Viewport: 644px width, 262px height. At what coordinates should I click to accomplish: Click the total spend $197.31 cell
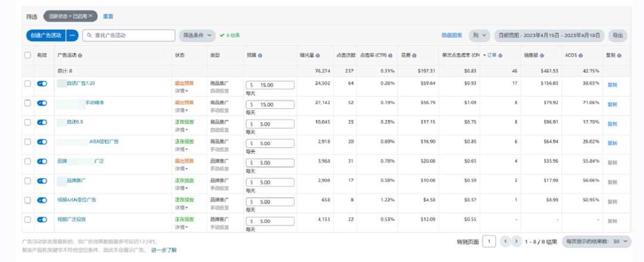point(426,71)
